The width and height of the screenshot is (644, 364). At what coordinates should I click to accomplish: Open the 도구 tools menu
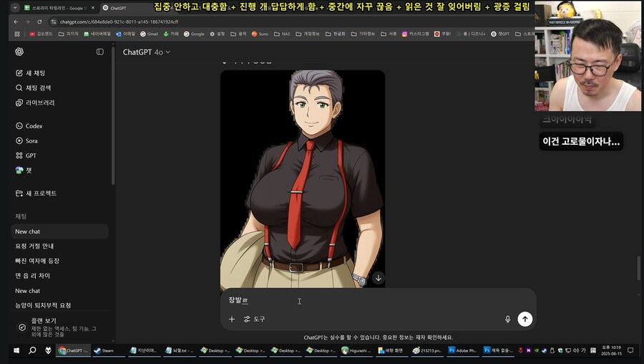pyautogui.click(x=254, y=319)
